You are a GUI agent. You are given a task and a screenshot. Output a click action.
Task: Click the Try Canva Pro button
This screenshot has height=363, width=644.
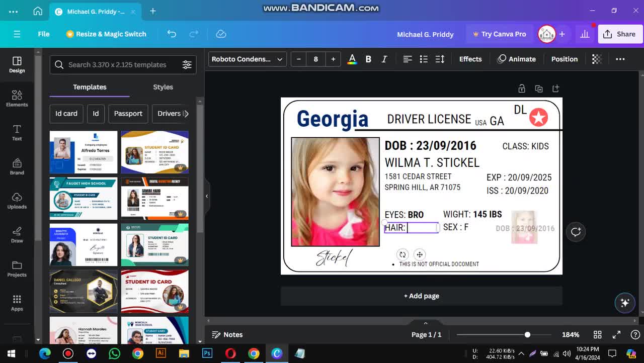pyautogui.click(x=500, y=34)
